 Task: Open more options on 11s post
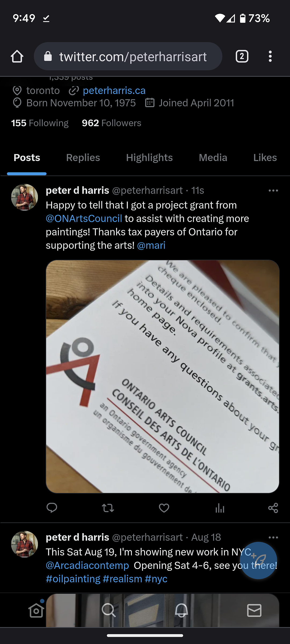(273, 191)
